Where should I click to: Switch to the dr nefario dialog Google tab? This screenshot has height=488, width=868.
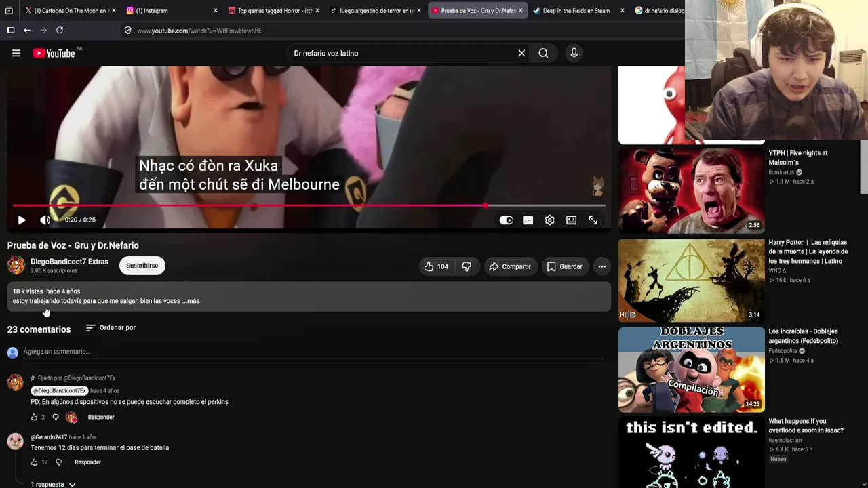(659, 11)
